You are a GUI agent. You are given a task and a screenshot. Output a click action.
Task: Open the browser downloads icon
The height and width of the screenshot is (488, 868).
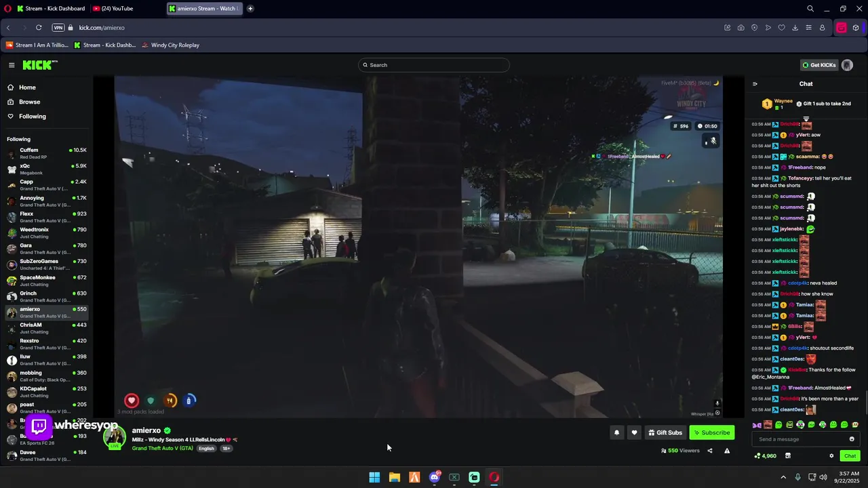[x=795, y=28]
